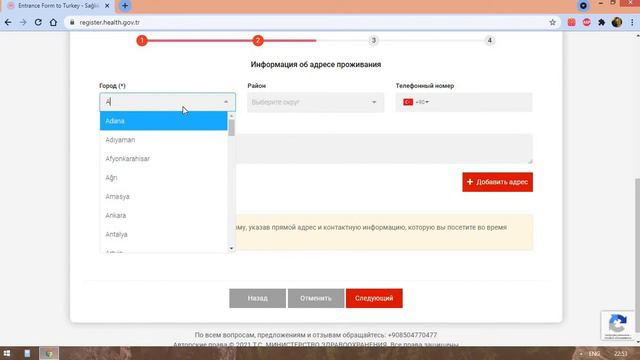Click the reCAPTCHA badge
The image size is (640, 360).
click(x=618, y=325)
